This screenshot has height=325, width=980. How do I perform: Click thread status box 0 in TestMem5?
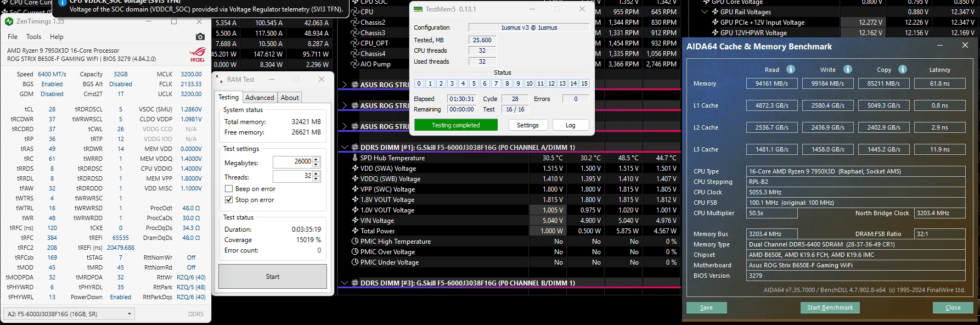tap(419, 83)
